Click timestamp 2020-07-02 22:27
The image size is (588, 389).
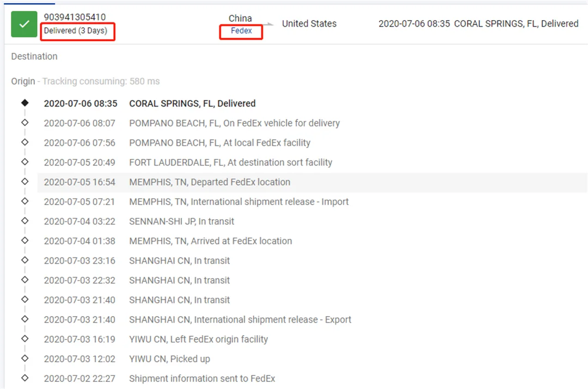pos(79,379)
